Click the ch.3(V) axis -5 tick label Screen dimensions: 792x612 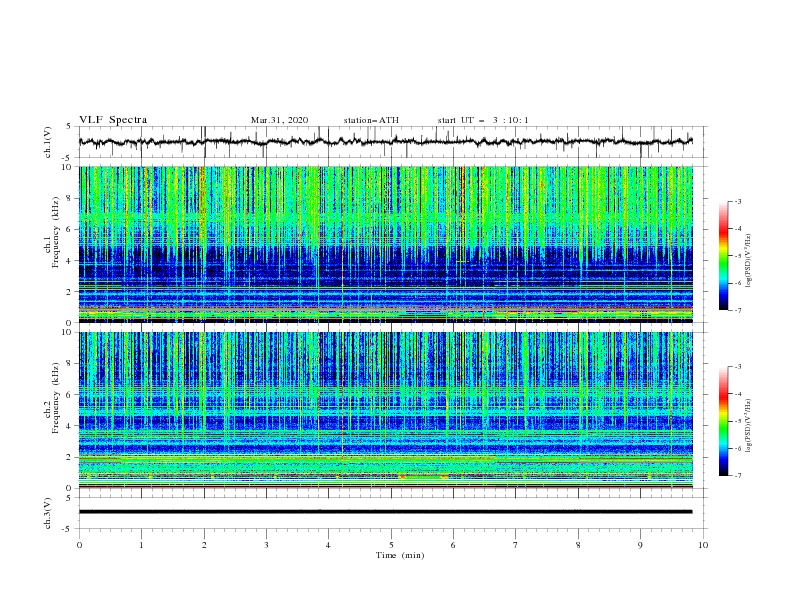tap(68, 529)
